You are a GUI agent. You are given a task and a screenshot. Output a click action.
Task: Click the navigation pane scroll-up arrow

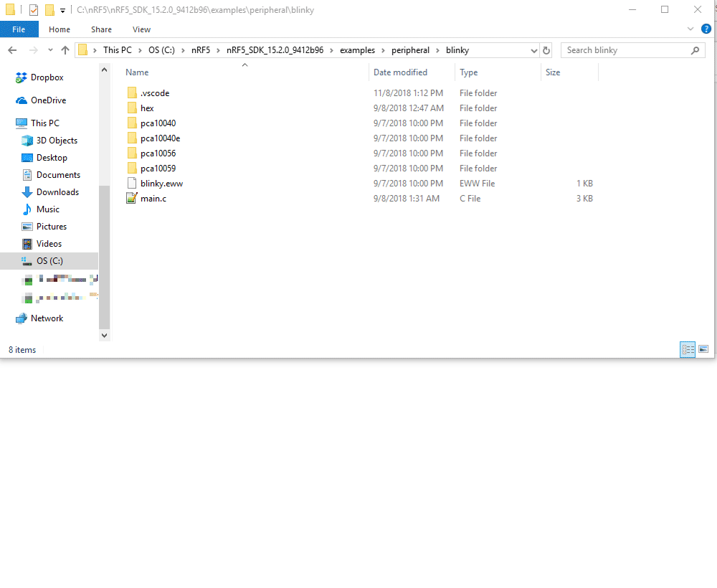[104, 70]
